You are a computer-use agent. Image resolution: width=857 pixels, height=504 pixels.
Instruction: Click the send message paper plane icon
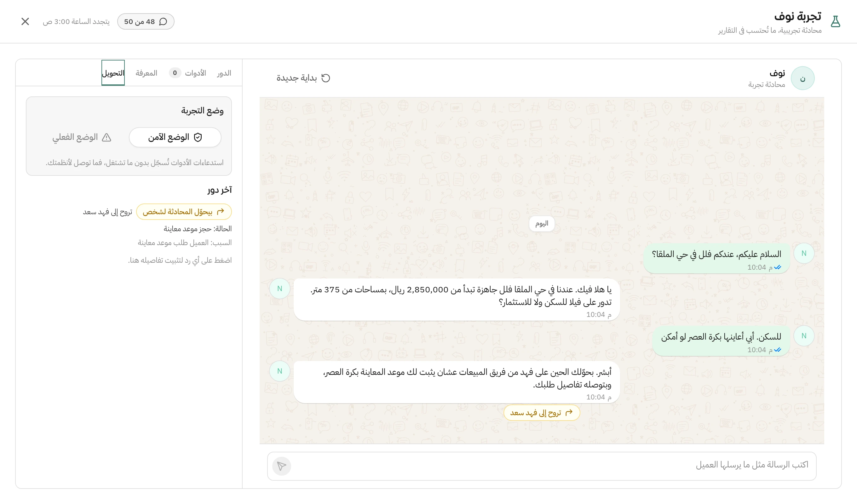point(282,466)
